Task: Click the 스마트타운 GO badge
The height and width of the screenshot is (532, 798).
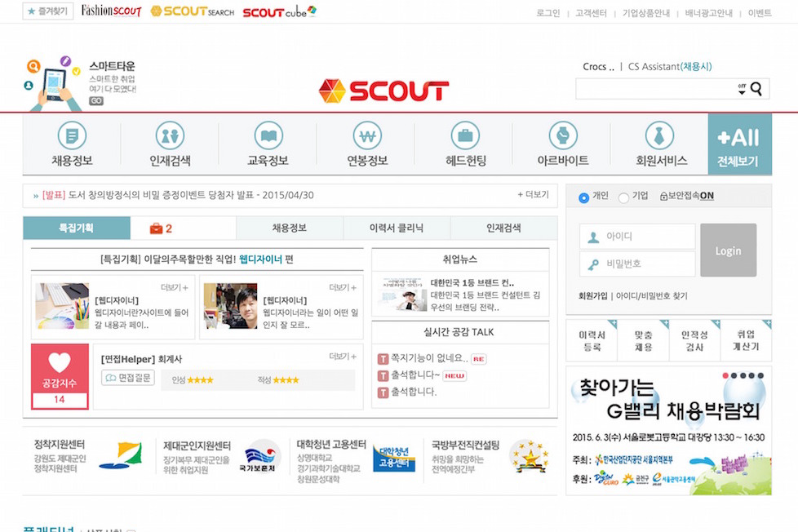Action: (x=96, y=101)
